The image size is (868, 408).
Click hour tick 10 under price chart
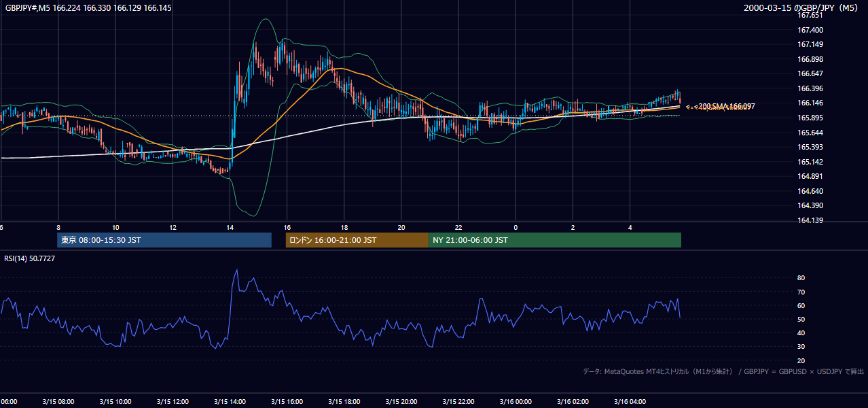click(115, 227)
